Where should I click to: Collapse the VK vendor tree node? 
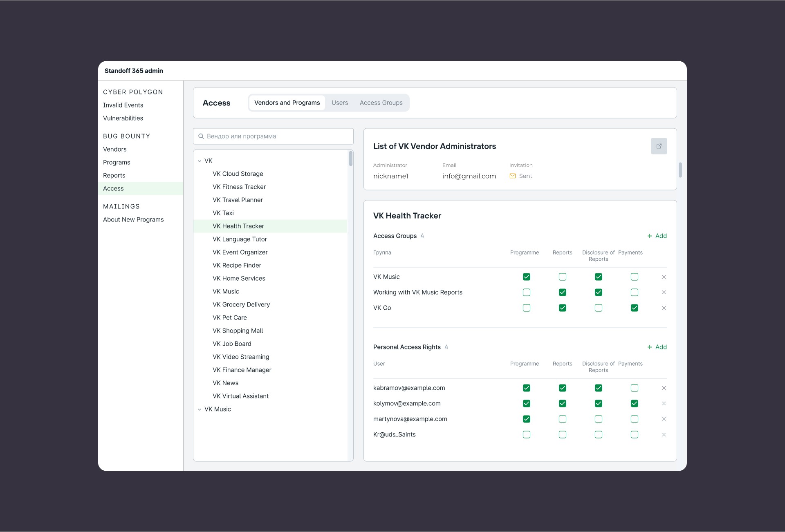click(200, 161)
